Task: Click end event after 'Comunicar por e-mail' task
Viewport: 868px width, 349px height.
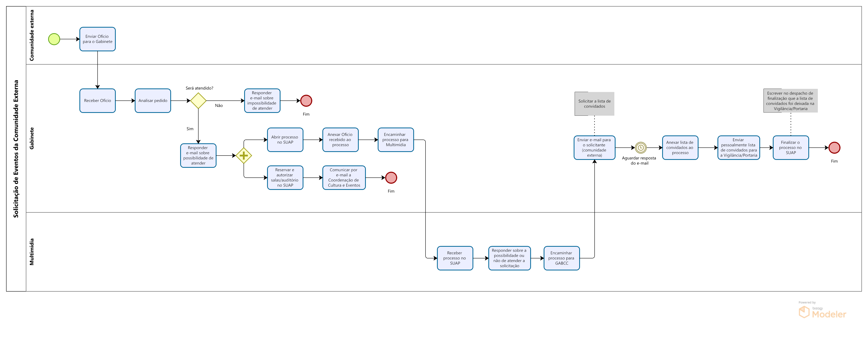Action: pyautogui.click(x=391, y=177)
